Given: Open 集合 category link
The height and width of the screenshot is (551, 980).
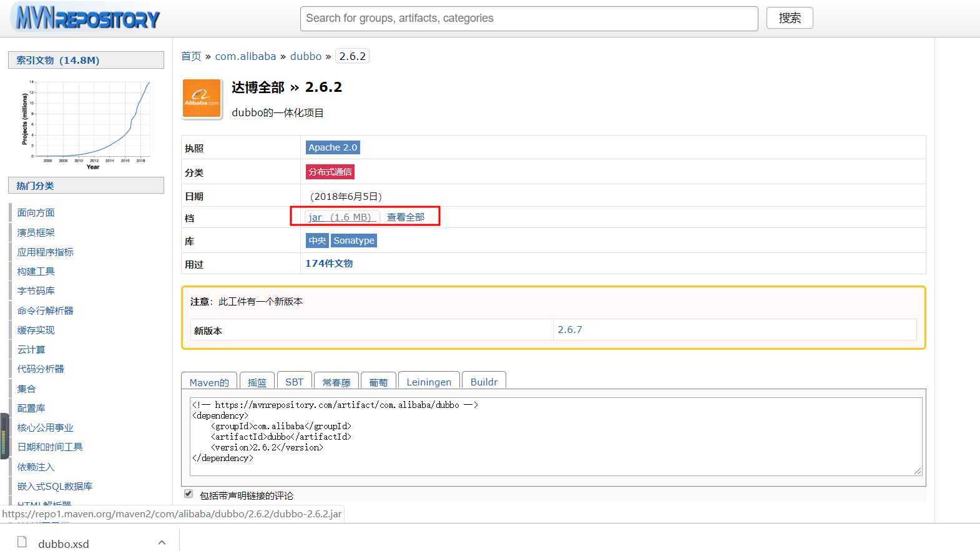Looking at the screenshot, I should tap(26, 389).
